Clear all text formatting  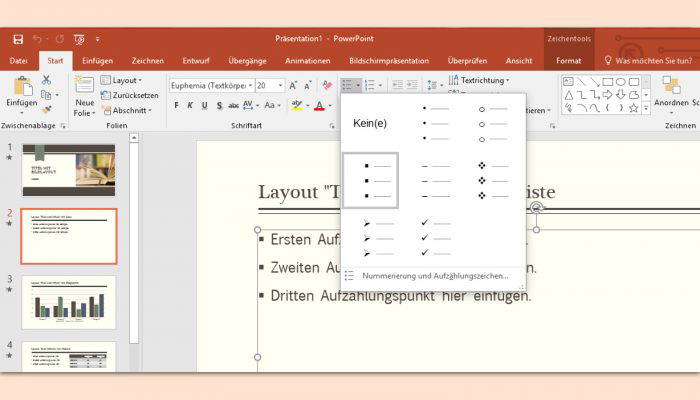click(x=327, y=85)
